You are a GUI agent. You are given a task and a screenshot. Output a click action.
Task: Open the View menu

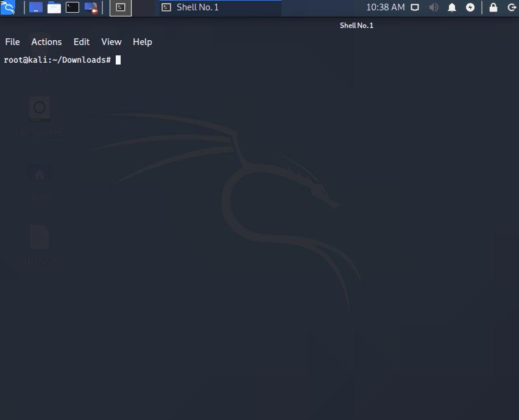click(x=111, y=42)
